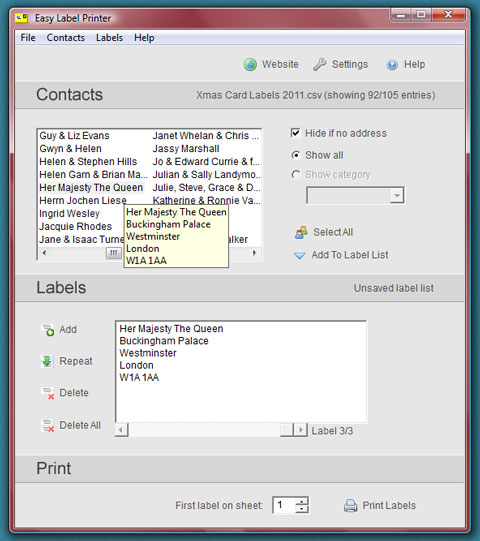Viewport: 480px width, 541px height.
Task: Click the Add text in Labels section
Action: pos(68,329)
